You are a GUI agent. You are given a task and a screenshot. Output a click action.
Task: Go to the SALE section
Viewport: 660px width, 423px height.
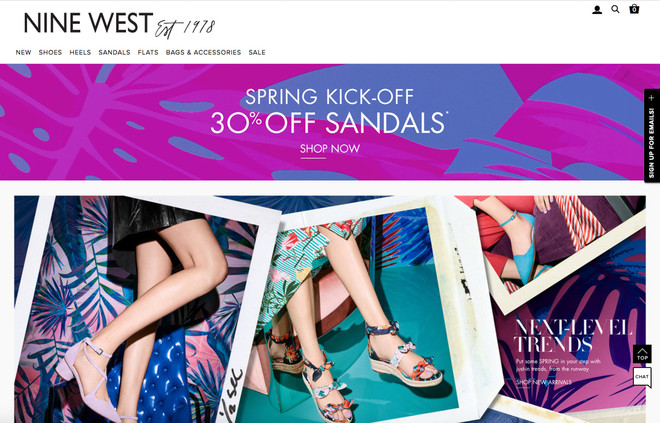click(257, 52)
